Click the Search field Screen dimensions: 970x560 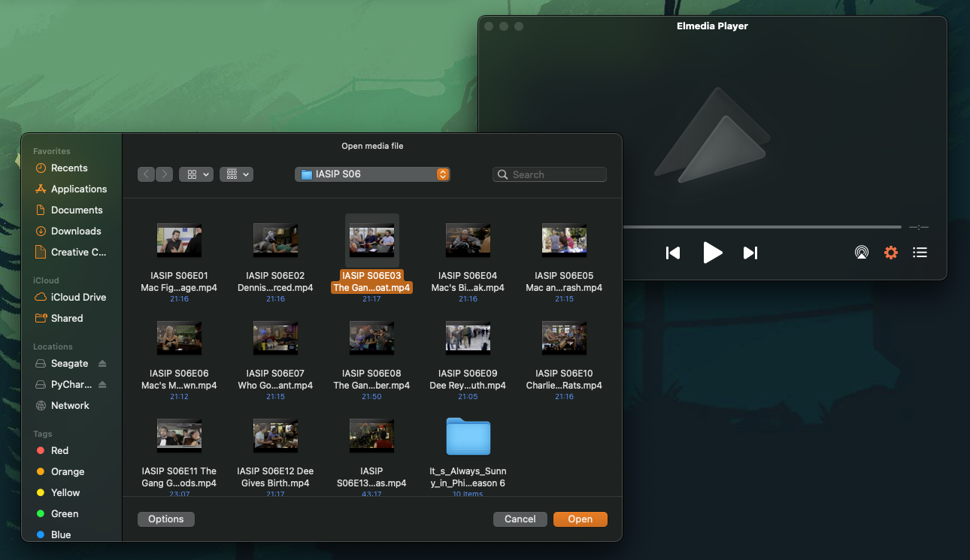(550, 174)
